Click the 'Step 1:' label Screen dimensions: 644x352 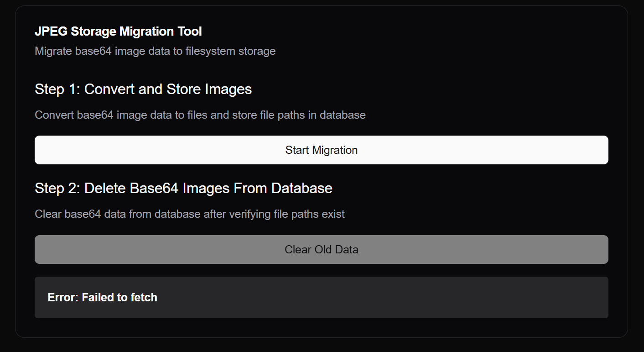point(57,89)
